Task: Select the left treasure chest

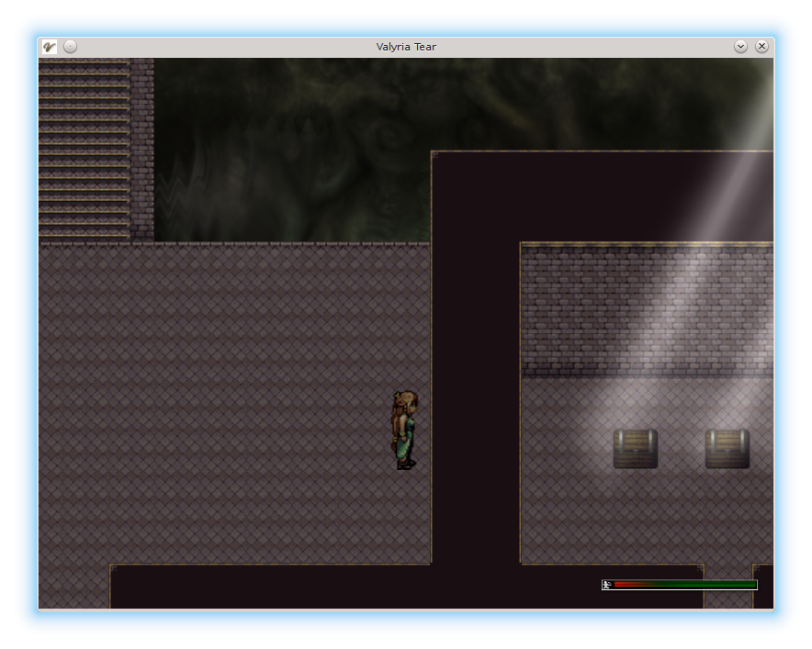Action: pos(636,449)
